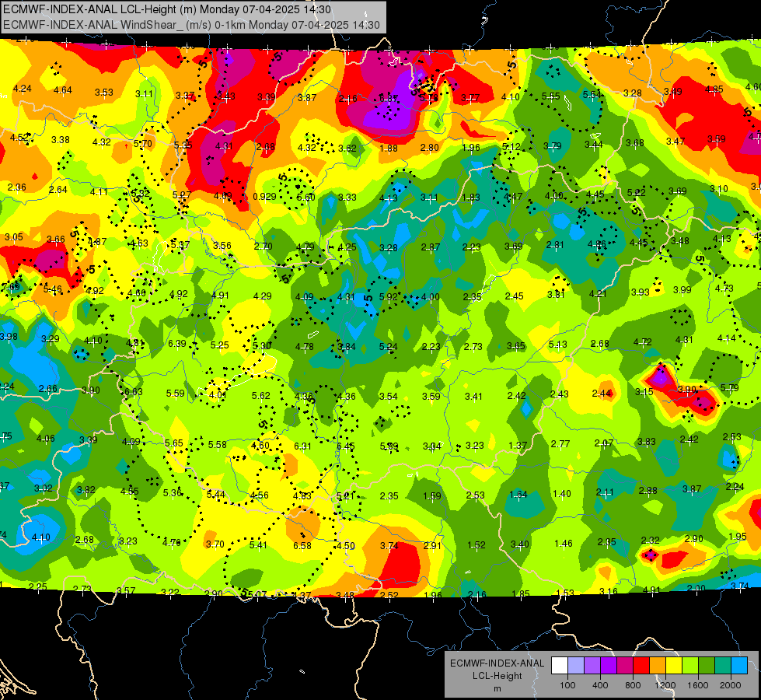Screen dimensions: 761x700
Task: Click the wind shear value 6.63
Action: pyautogui.click(x=134, y=392)
